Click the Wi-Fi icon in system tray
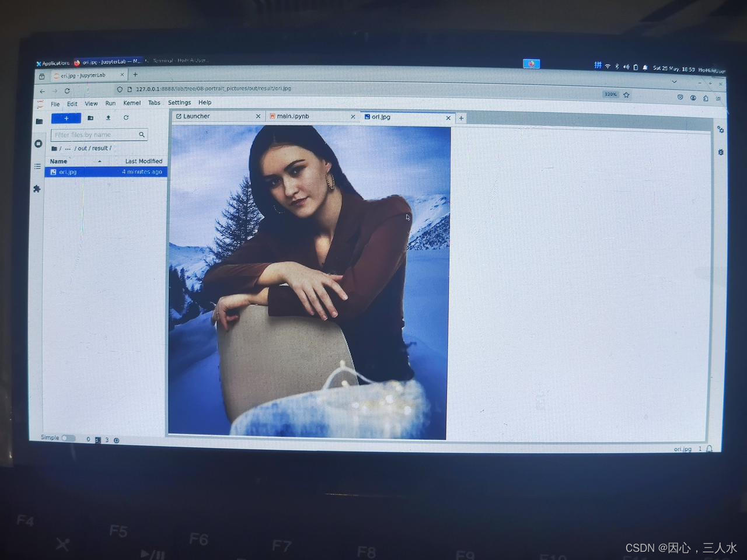747x560 pixels. 608,66
